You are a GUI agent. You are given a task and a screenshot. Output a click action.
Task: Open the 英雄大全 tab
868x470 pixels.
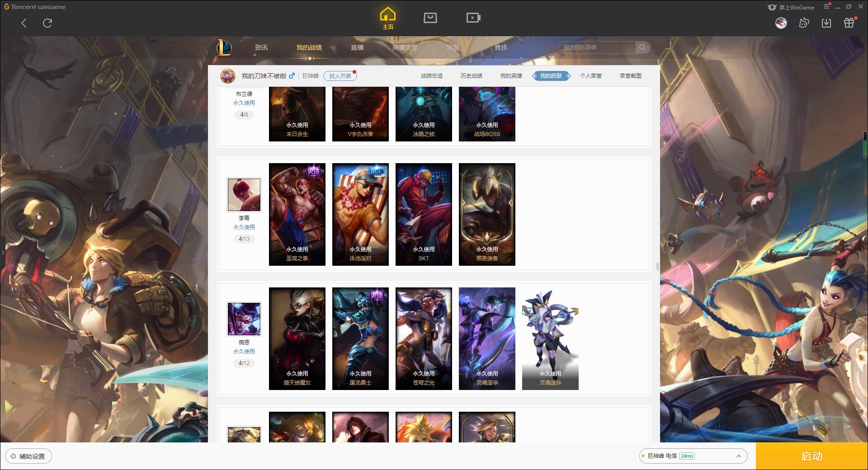point(405,47)
